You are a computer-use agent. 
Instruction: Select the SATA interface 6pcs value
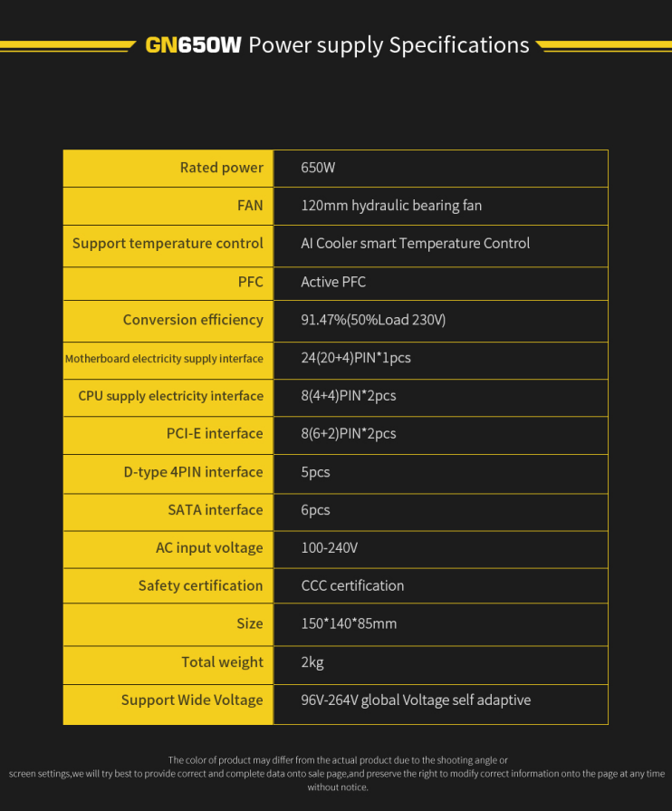[x=315, y=510]
